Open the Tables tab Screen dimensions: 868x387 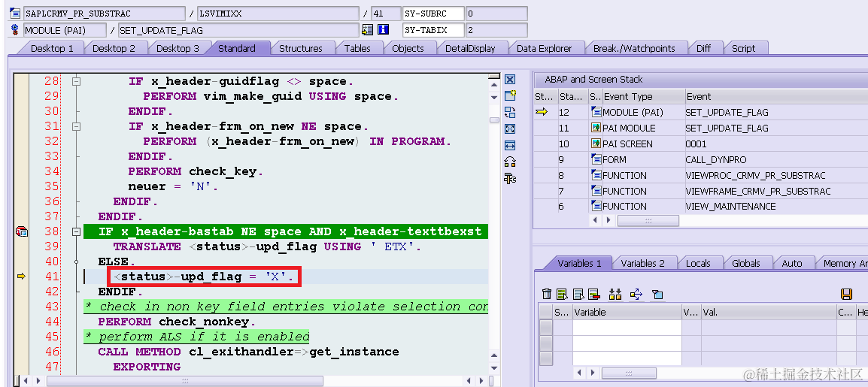pyautogui.click(x=357, y=49)
